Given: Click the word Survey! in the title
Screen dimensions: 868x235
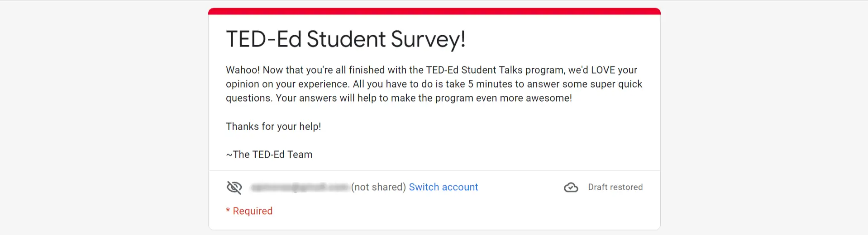Looking at the screenshot, I should click(x=428, y=39).
